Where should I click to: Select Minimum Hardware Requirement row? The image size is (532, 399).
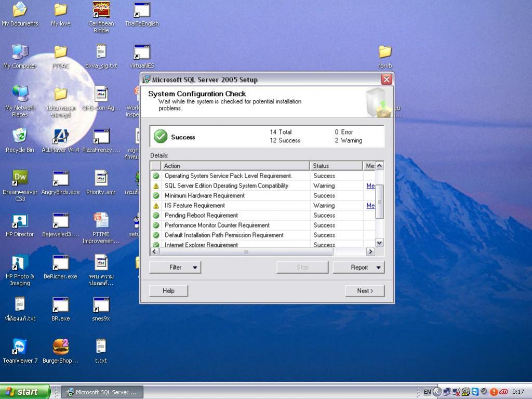click(263, 195)
